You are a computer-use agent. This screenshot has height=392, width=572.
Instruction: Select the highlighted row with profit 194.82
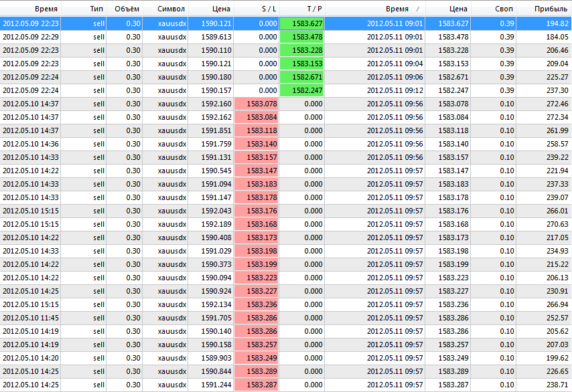click(x=286, y=23)
